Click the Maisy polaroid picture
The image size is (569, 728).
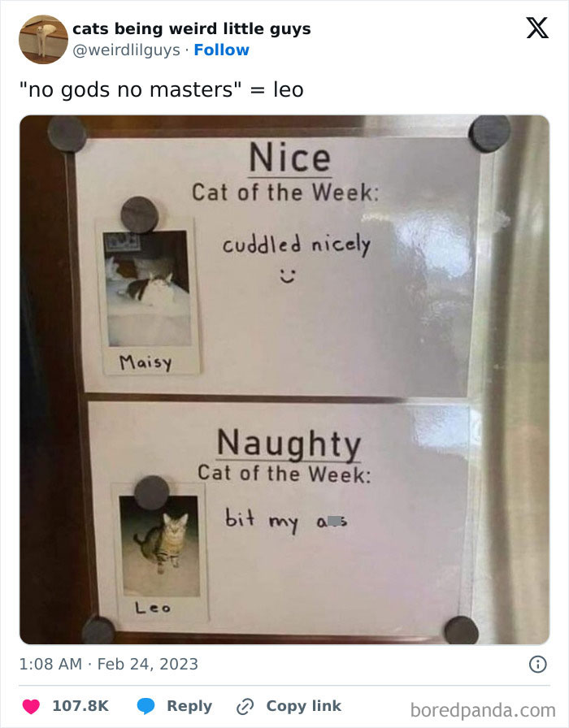[148, 297]
